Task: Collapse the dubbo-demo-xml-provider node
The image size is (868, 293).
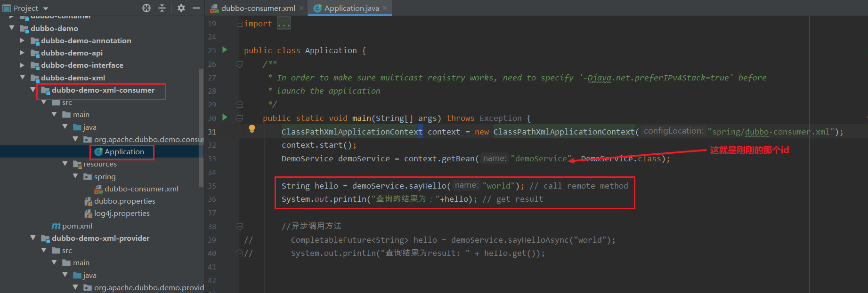Action: (33, 238)
